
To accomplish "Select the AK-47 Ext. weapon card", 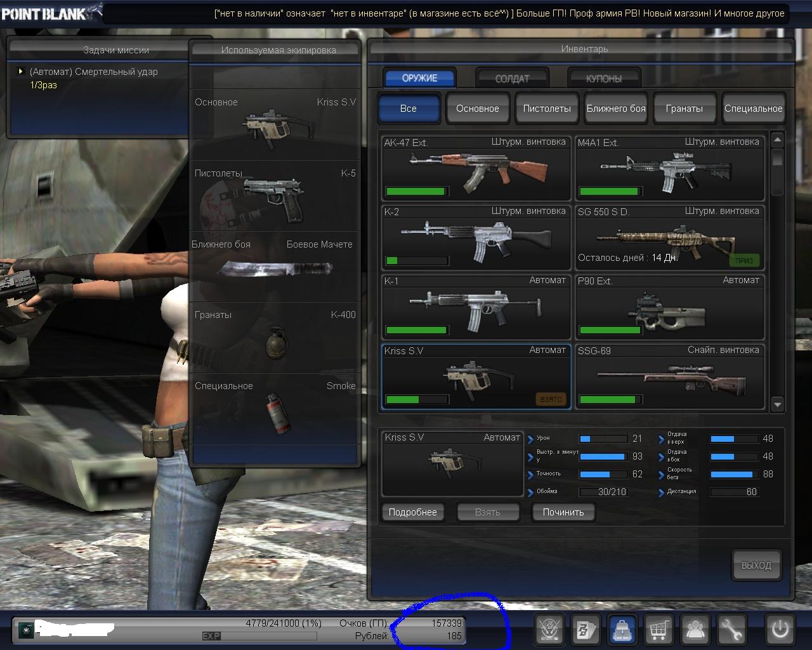I will coord(476,168).
